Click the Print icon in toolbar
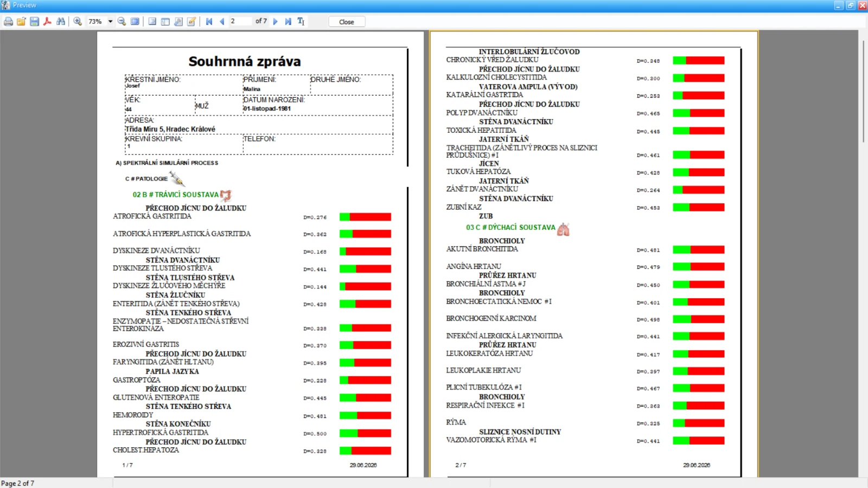The height and width of the screenshot is (488, 868). pyautogui.click(x=8, y=22)
